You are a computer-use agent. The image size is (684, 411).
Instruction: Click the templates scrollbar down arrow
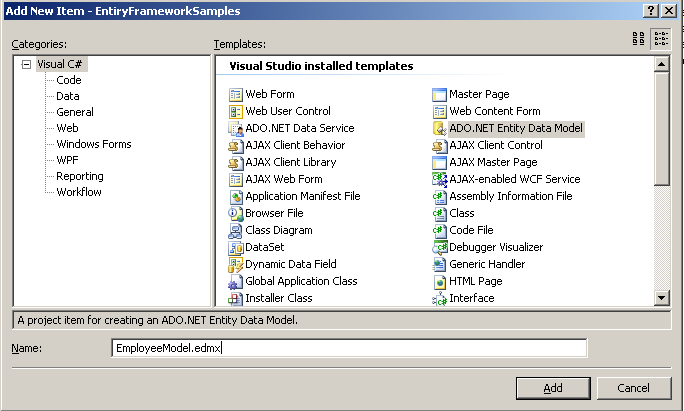coord(661,298)
